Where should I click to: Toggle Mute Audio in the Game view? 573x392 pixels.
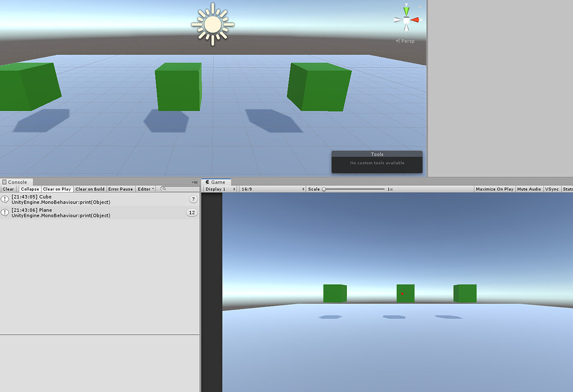[x=529, y=188]
